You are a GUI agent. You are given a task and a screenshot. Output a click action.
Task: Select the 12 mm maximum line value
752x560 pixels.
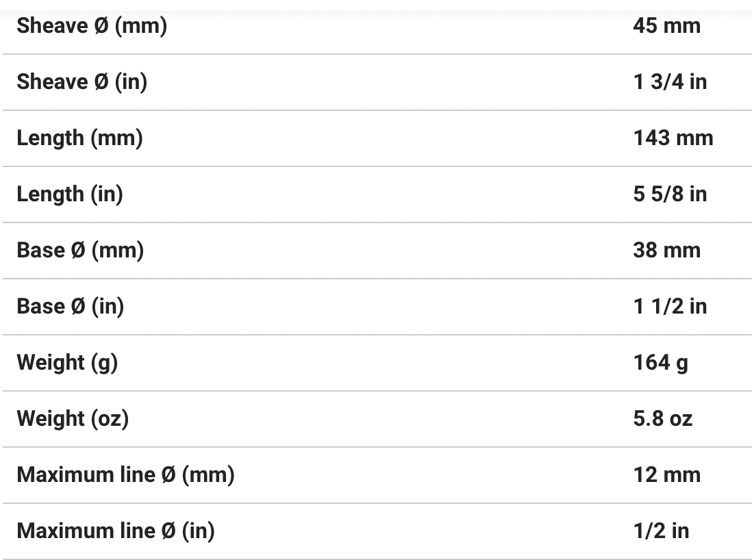(666, 475)
